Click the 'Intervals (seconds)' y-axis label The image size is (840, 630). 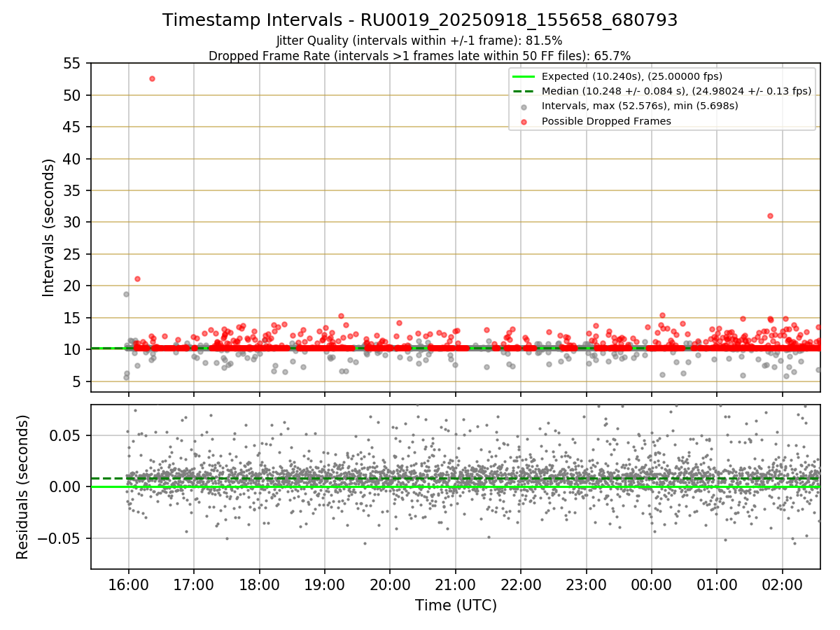click(49, 227)
